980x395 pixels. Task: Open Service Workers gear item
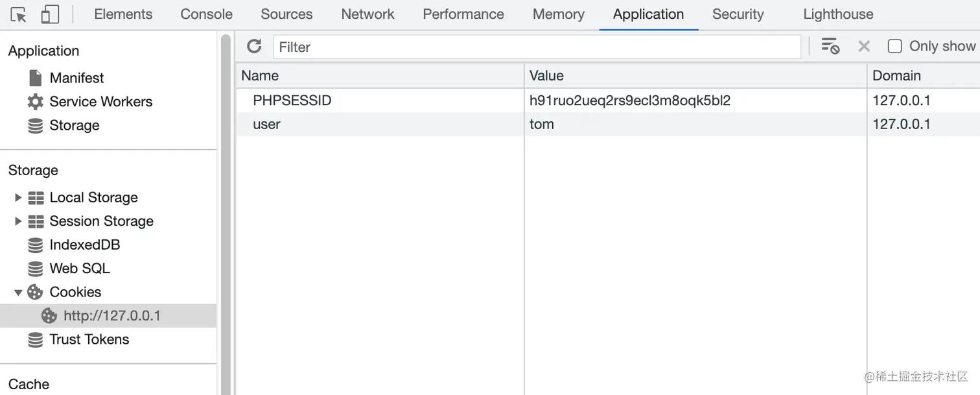point(100,102)
